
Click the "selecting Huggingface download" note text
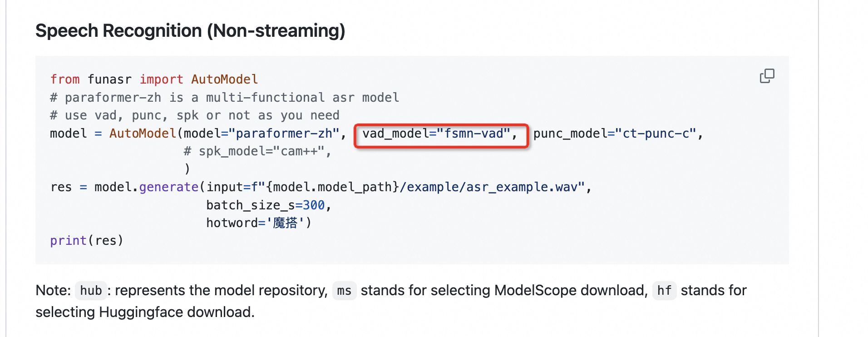coord(145,312)
